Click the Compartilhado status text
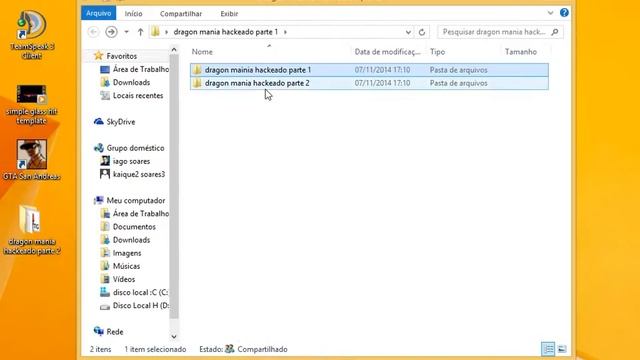This screenshot has width=640, height=360. click(x=262, y=349)
